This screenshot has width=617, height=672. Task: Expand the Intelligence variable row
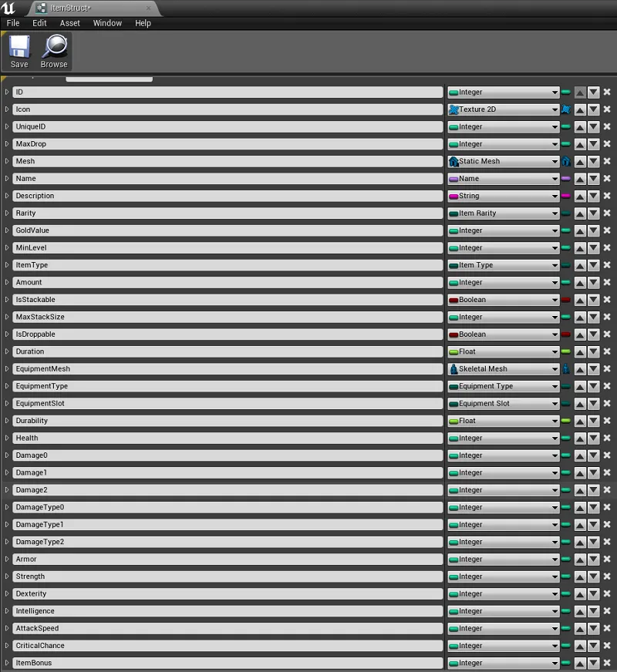click(x=7, y=611)
